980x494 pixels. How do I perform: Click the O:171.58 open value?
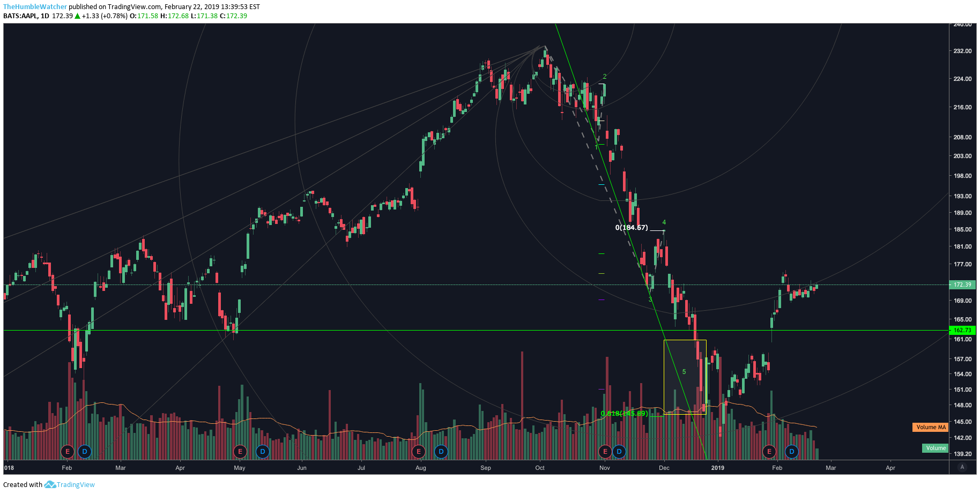[144, 16]
